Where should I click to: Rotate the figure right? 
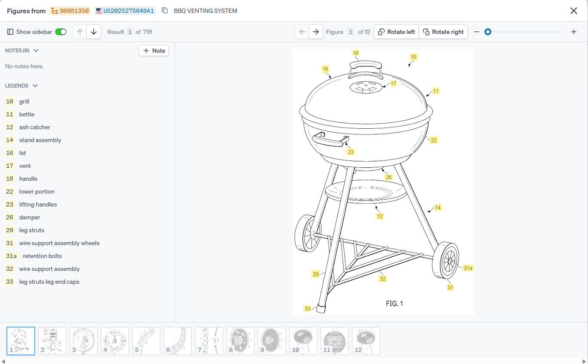click(443, 32)
